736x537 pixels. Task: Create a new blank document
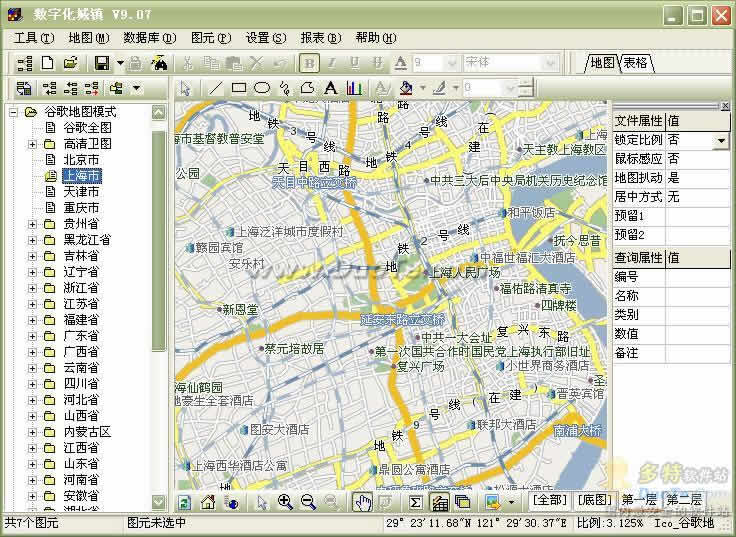tap(47, 62)
